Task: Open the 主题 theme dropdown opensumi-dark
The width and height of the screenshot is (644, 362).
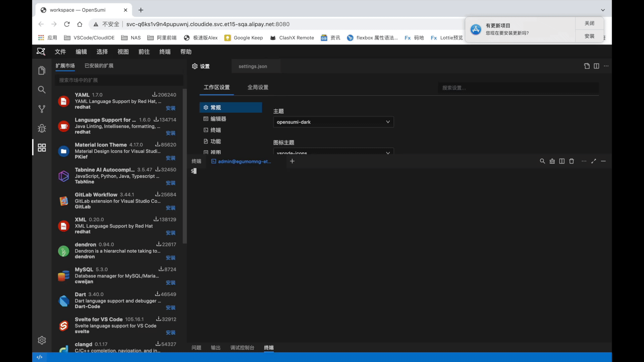Action: click(333, 122)
